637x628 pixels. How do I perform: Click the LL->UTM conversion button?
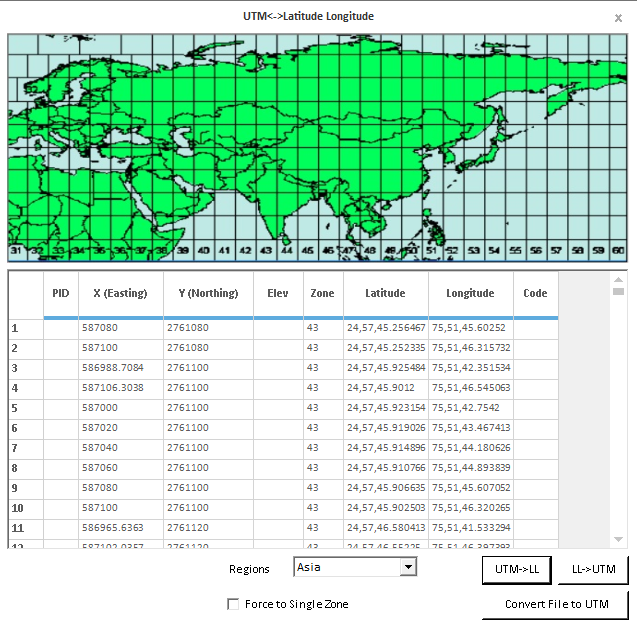594,570
